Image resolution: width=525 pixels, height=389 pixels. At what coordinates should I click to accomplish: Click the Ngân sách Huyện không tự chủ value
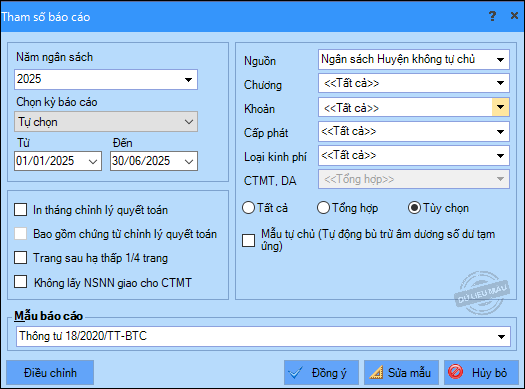coord(398,59)
